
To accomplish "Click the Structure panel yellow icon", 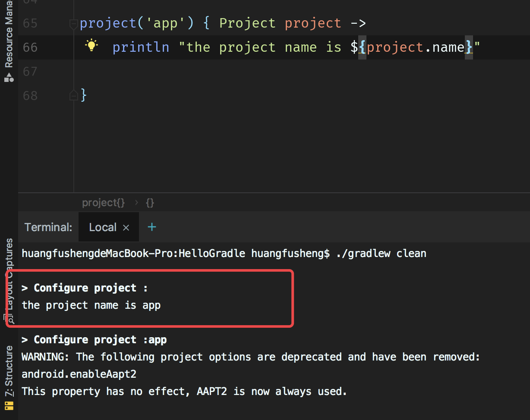I will (9, 405).
